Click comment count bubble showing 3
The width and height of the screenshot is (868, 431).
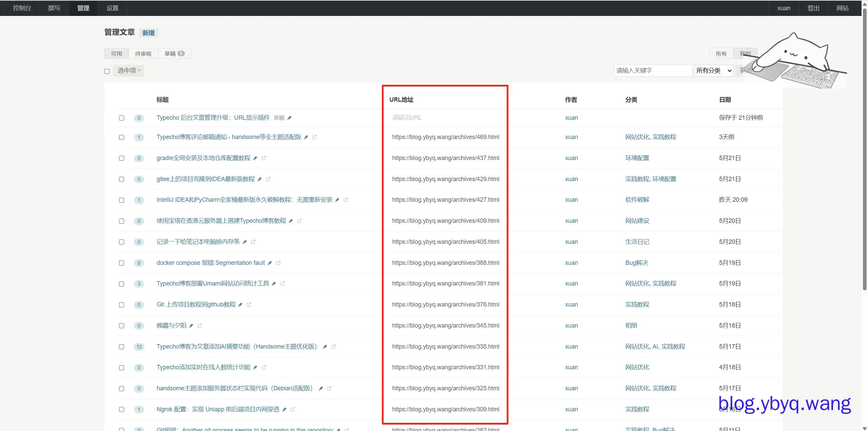click(x=139, y=284)
